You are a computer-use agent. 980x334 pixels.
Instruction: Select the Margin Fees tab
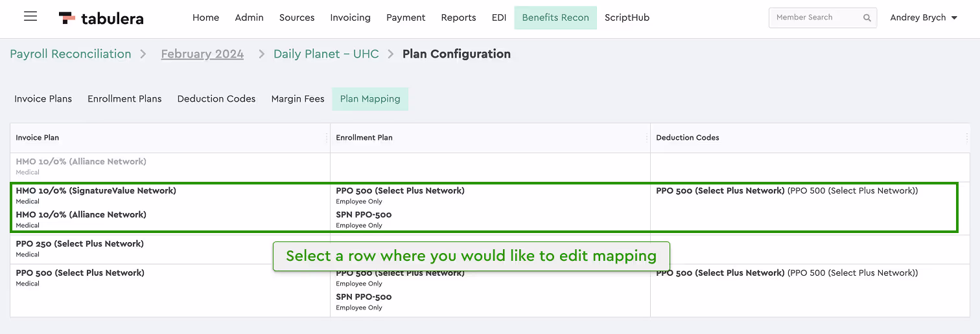297,99
